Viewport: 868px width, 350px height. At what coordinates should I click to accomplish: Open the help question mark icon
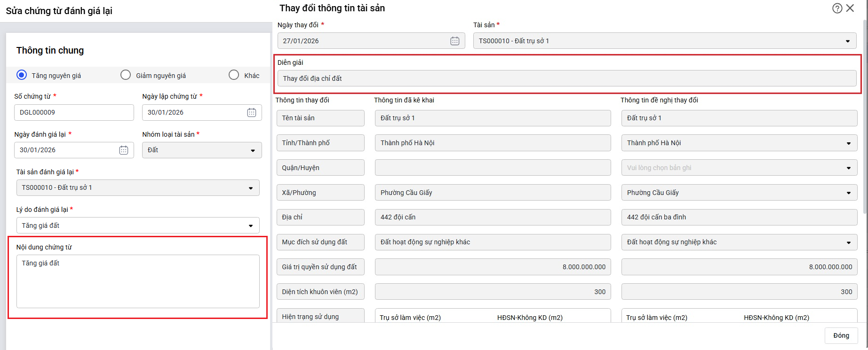coord(837,8)
